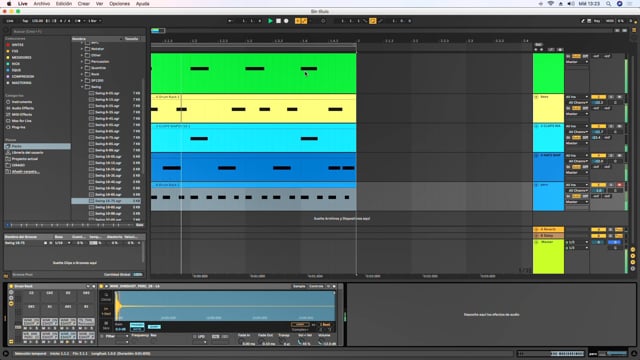Screen dimensions: 640x360
Task: Stop playback using the transport Stop button
Action: click(278, 21)
